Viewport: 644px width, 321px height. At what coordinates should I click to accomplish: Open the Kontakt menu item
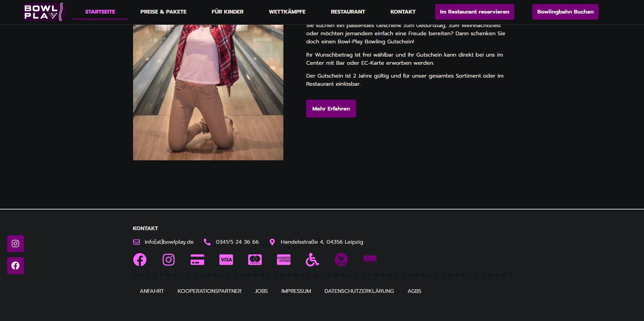403,12
